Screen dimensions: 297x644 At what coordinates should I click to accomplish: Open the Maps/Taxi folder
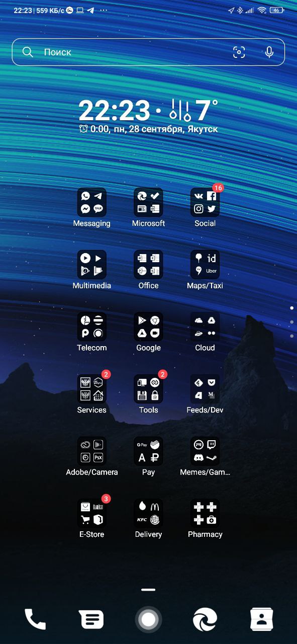point(205,265)
